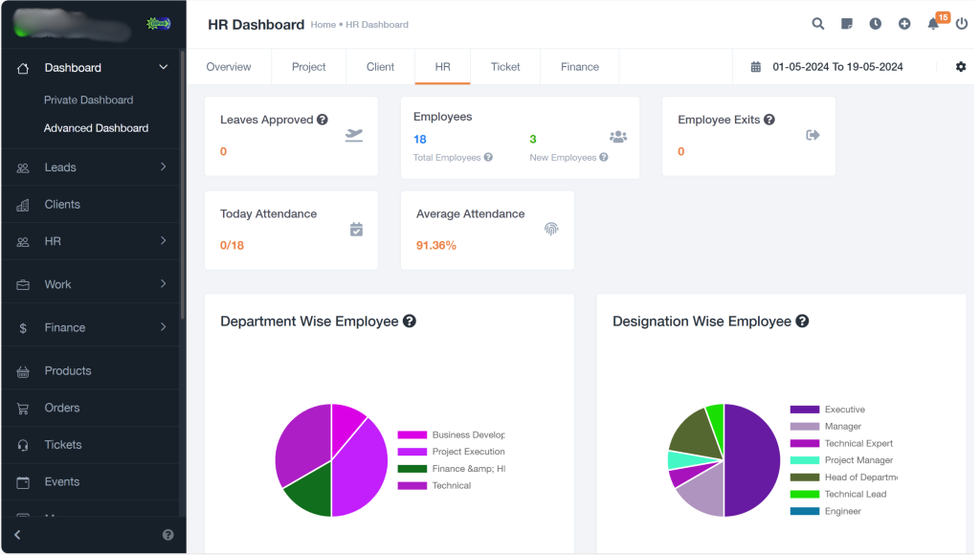Click the search magnifier icon in header
The height and width of the screenshot is (555, 980).
(818, 24)
